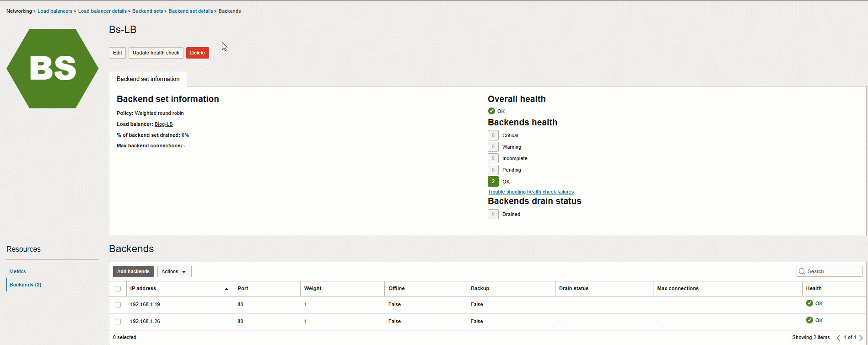Viewport: 868px width, 345px height.
Task: Click the Drained count badge
Action: tap(493, 214)
